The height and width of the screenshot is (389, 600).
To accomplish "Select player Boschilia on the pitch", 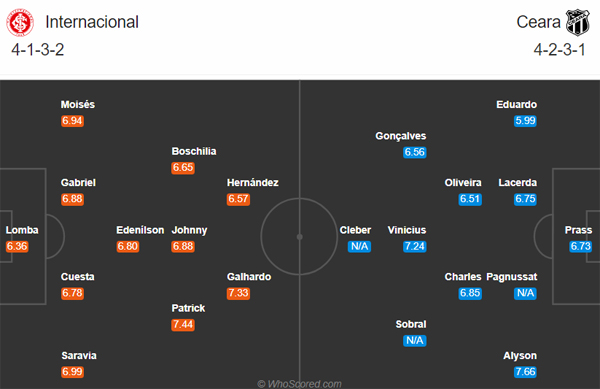I will (194, 151).
